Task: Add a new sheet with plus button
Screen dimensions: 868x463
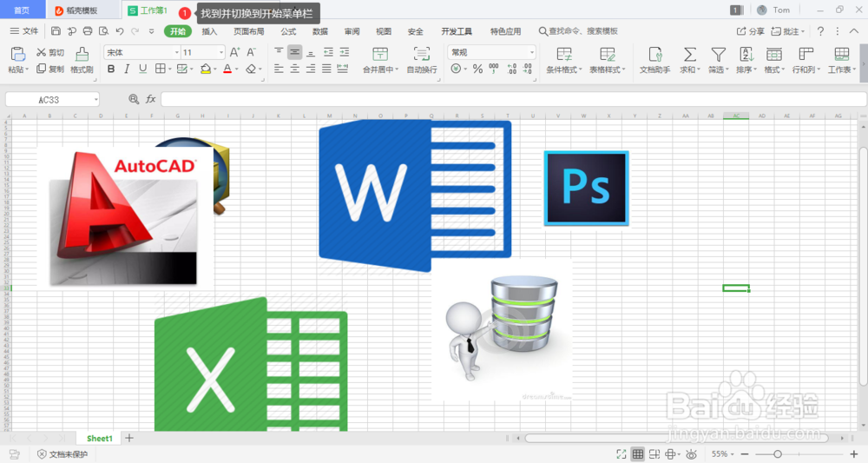Action: 129,438
